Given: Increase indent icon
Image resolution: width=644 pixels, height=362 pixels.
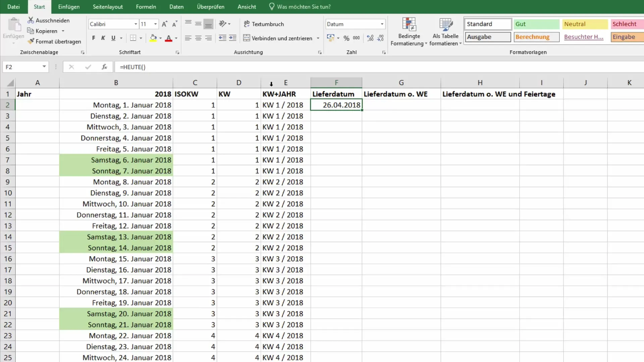Looking at the screenshot, I should [x=232, y=38].
